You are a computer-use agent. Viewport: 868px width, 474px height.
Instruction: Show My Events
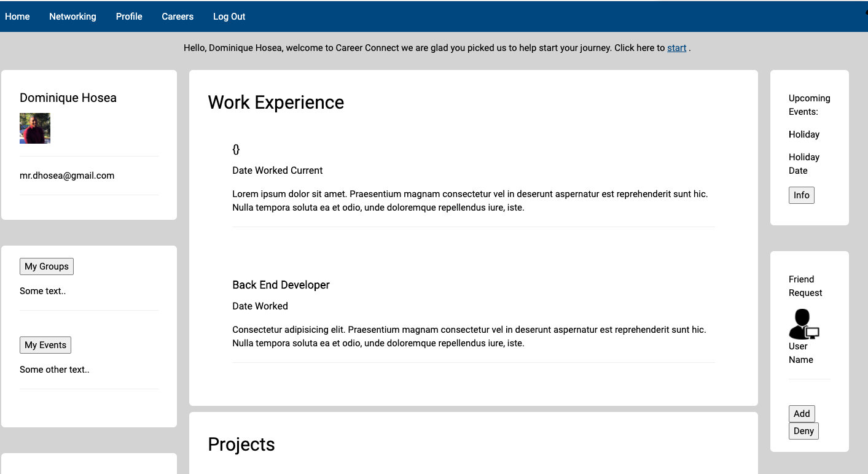[x=45, y=345]
